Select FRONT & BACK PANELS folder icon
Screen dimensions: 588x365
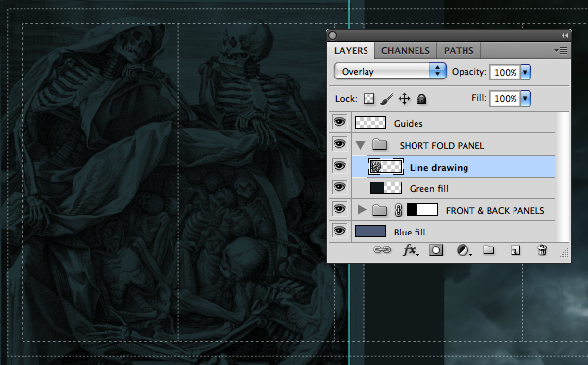pyautogui.click(x=379, y=210)
